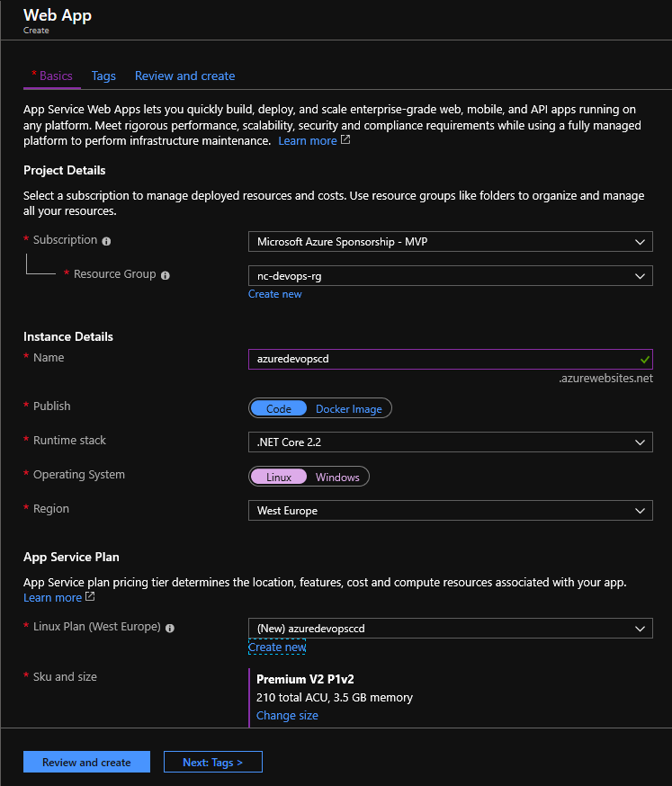Click Create new under Resource Group
Viewport: 672px width, 786px height.
(x=274, y=294)
